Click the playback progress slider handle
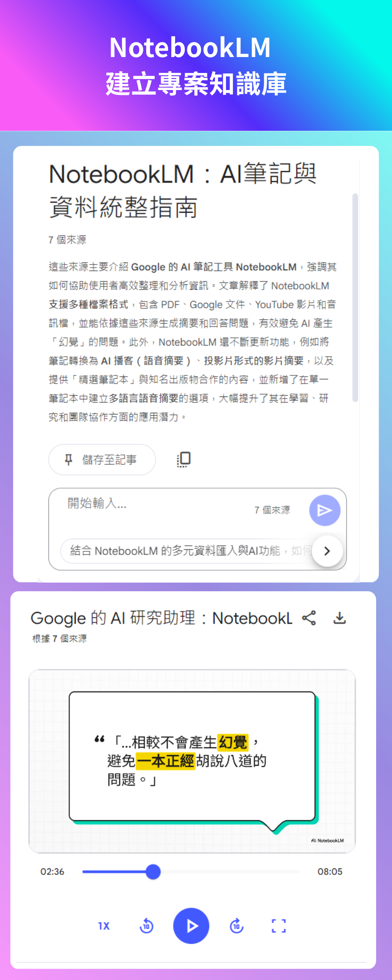This screenshot has height=980, width=392. click(x=153, y=872)
